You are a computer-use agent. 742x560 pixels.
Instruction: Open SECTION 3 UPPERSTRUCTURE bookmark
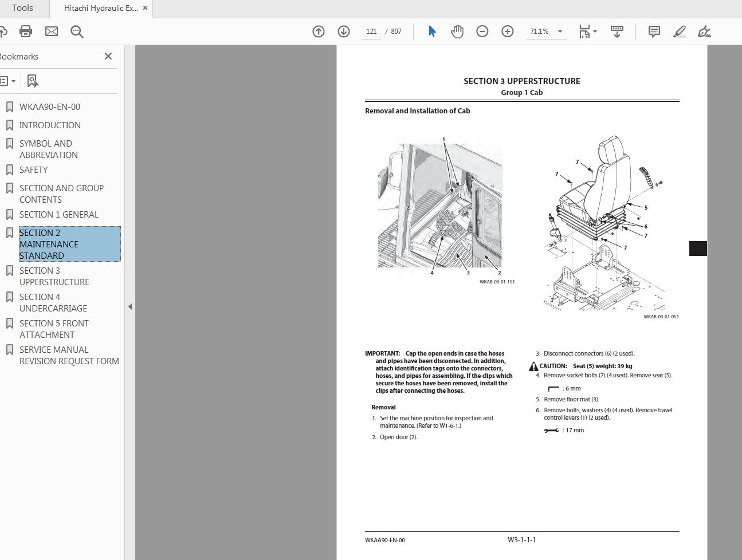pyautogui.click(x=54, y=276)
